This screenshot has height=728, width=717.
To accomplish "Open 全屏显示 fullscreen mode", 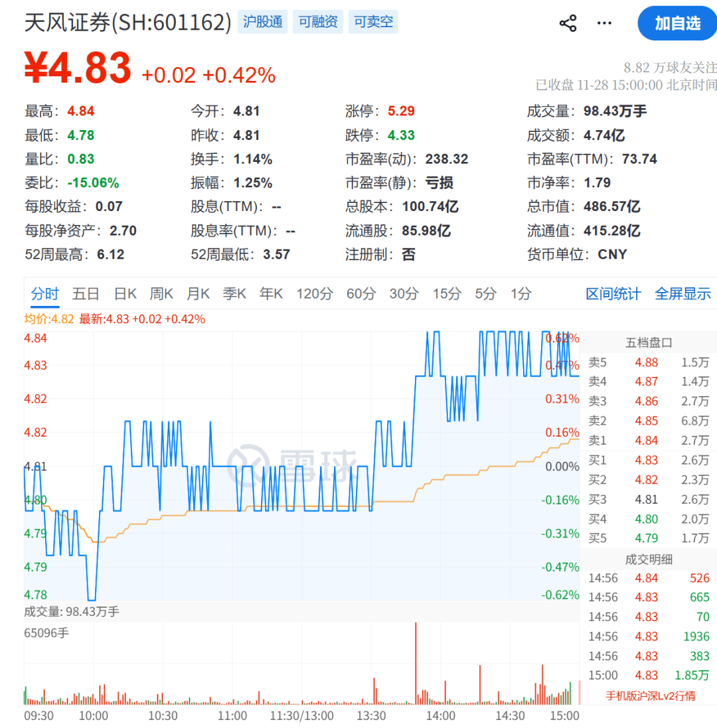I will click(682, 293).
